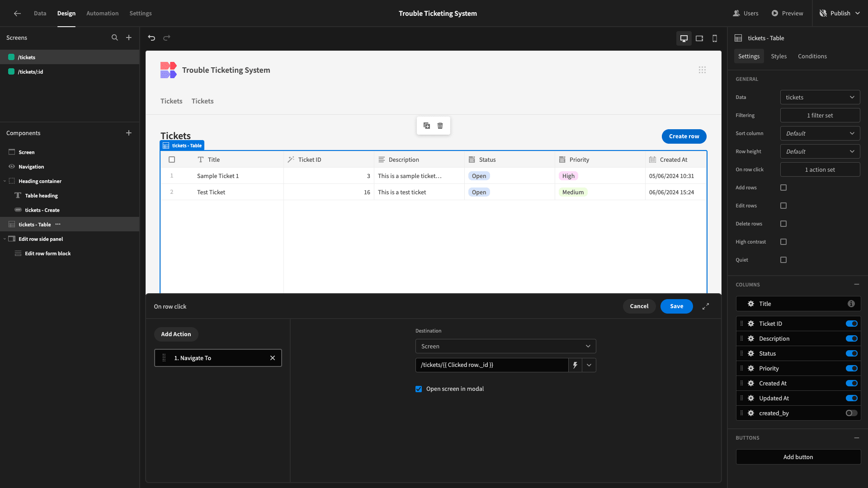
Task: Turn on the created_by column toggle
Action: click(851, 413)
